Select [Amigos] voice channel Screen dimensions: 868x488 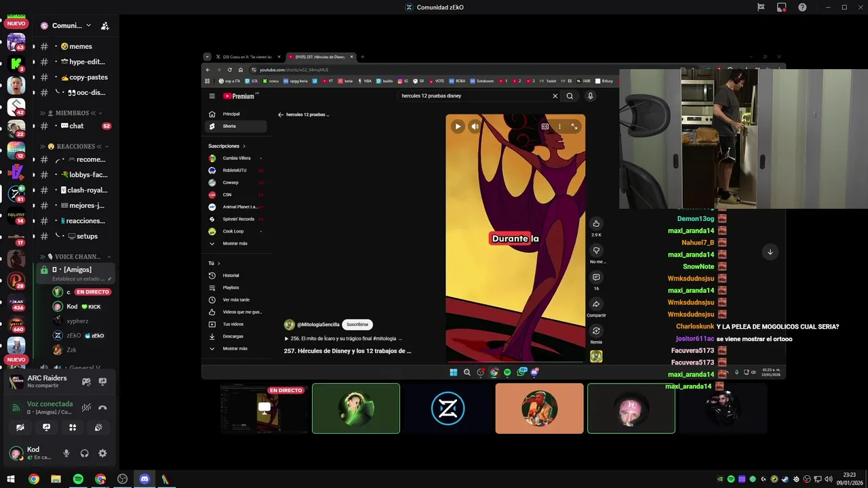[x=75, y=273]
